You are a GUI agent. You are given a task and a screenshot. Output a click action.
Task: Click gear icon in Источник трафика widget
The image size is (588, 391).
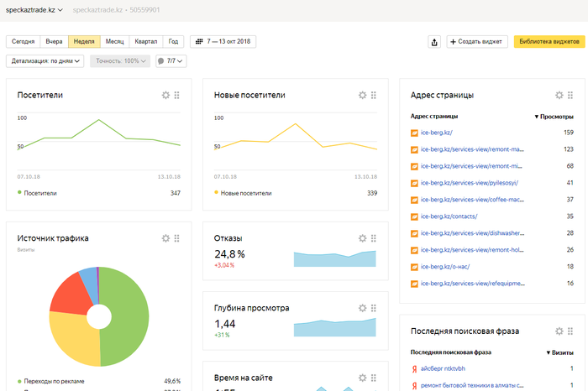coord(165,238)
